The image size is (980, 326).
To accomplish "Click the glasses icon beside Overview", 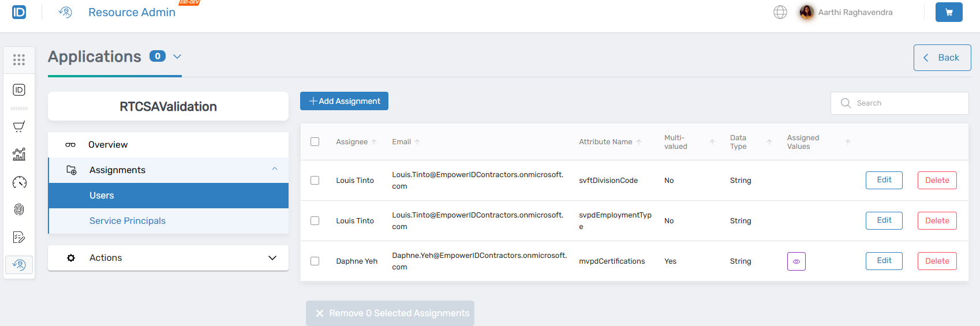I will (70, 145).
